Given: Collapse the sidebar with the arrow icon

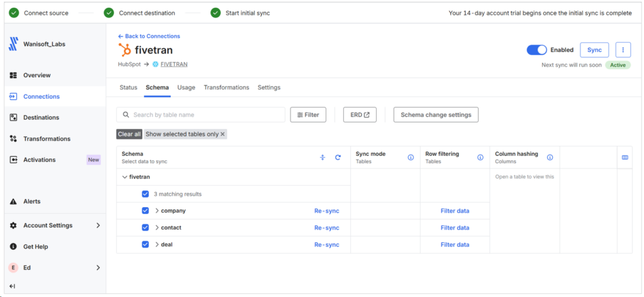Looking at the screenshot, I should pos(13,286).
